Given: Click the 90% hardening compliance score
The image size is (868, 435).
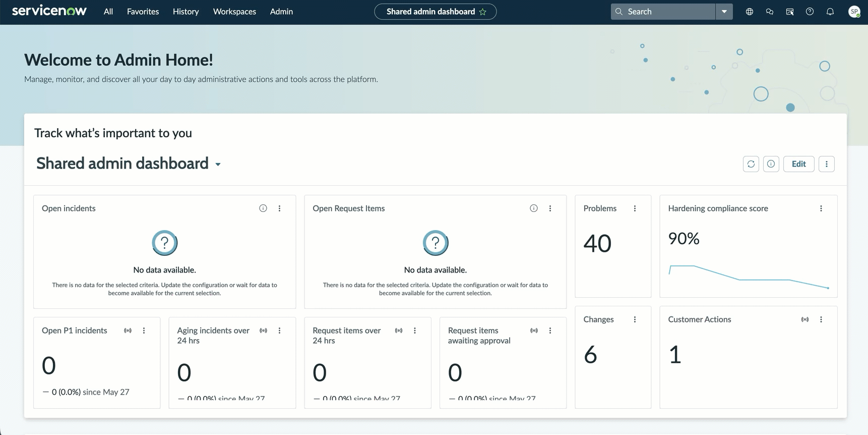Looking at the screenshot, I should (x=684, y=238).
